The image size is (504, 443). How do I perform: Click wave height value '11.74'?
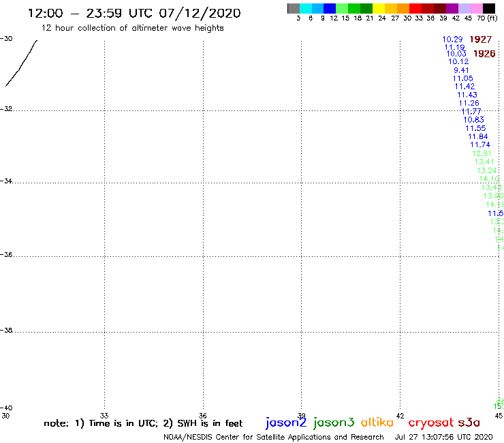click(480, 144)
